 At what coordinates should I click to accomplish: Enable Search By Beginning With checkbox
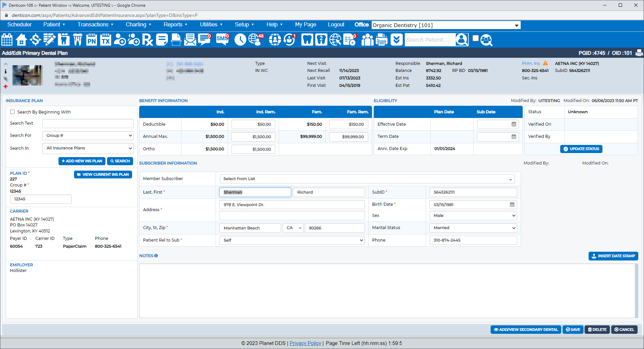coord(13,112)
